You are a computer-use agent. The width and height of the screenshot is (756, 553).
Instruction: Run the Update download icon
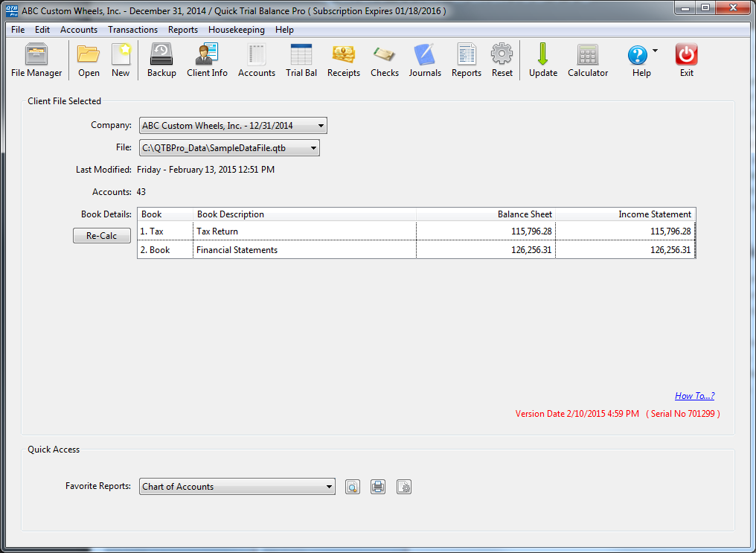[543, 60]
